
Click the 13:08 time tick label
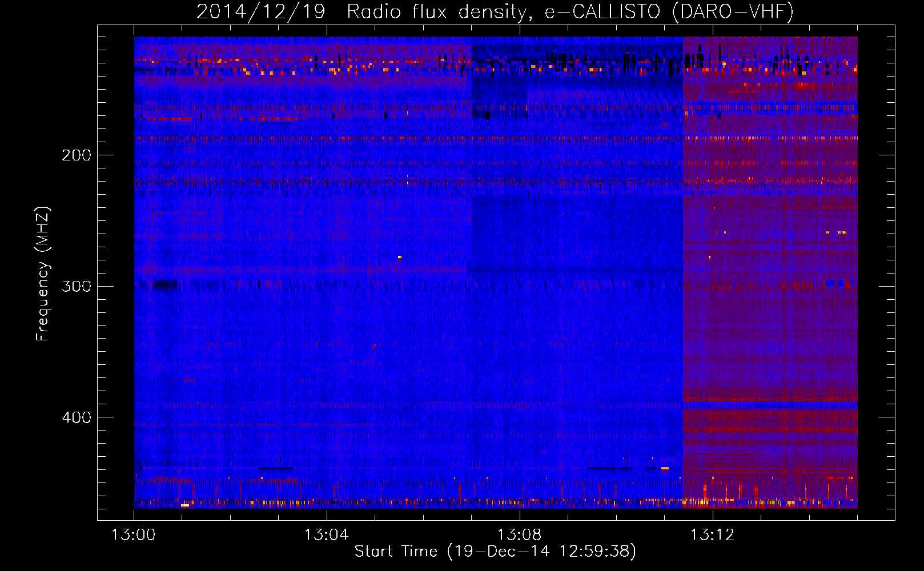click(x=519, y=535)
